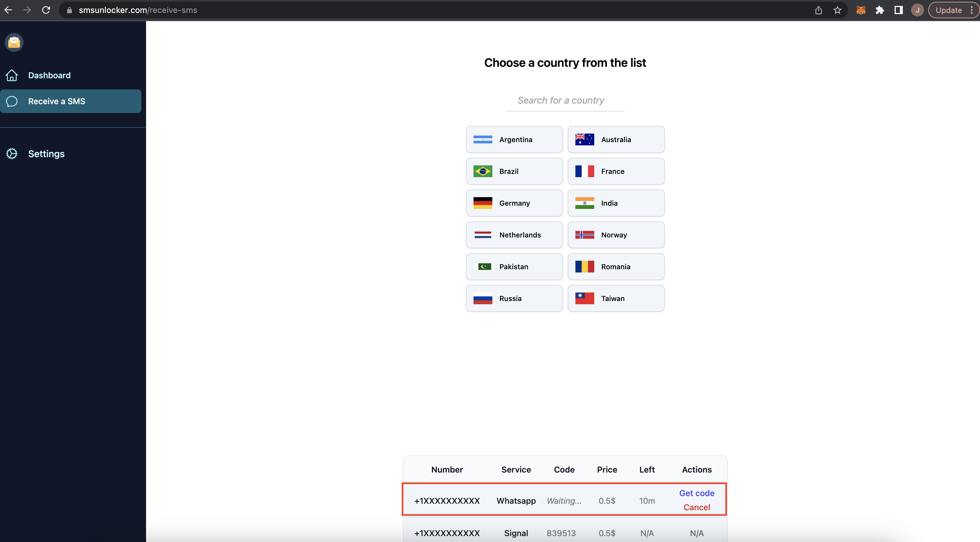Click Get code for Whatsapp number
The height and width of the screenshot is (542, 980).
tap(697, 493)
